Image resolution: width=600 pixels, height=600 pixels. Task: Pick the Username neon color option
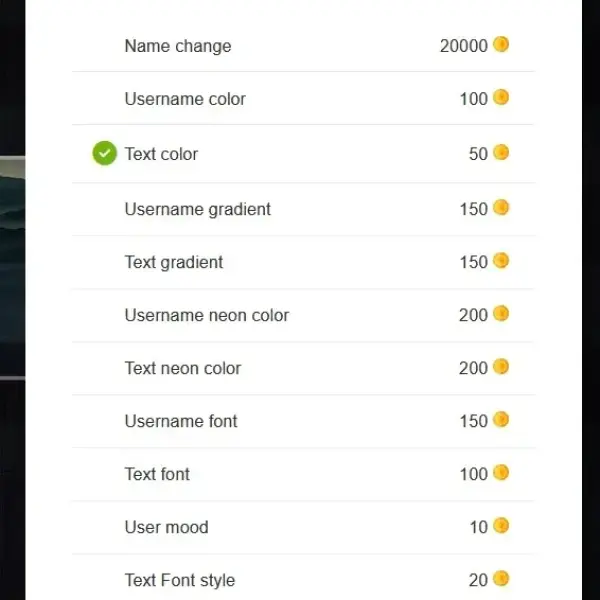click(x=303, y=315)
